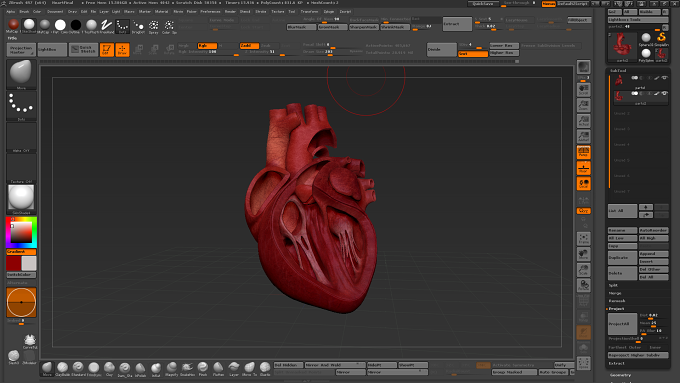The height and width of the screenshot is (383, 680).
Task: Click the ProjectAll button
Action: coord(622,324)
